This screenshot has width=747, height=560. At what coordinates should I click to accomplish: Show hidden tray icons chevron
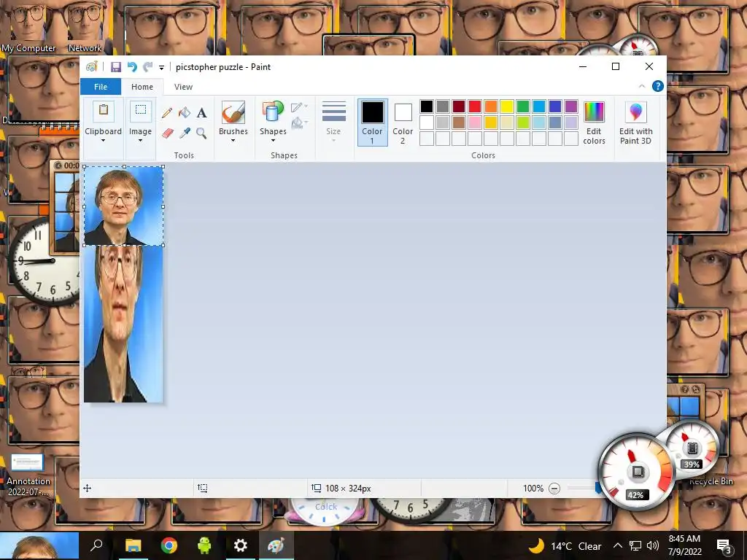pos(617,545)
